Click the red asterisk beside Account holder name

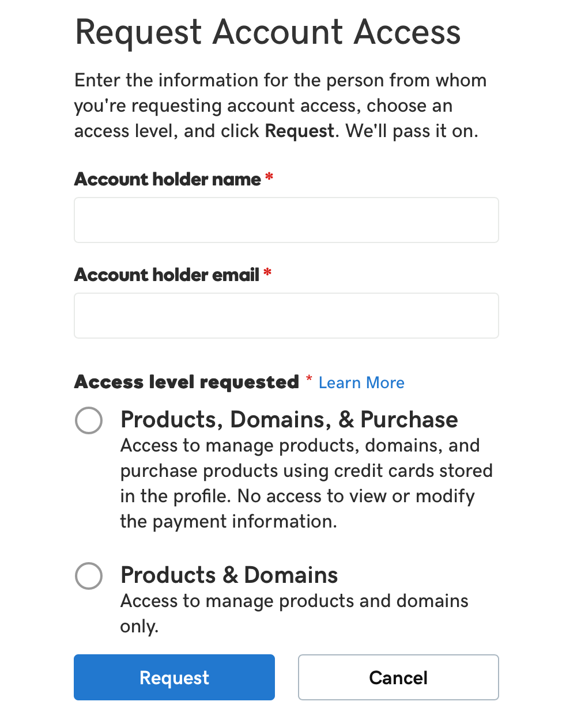tap(269, 177)
